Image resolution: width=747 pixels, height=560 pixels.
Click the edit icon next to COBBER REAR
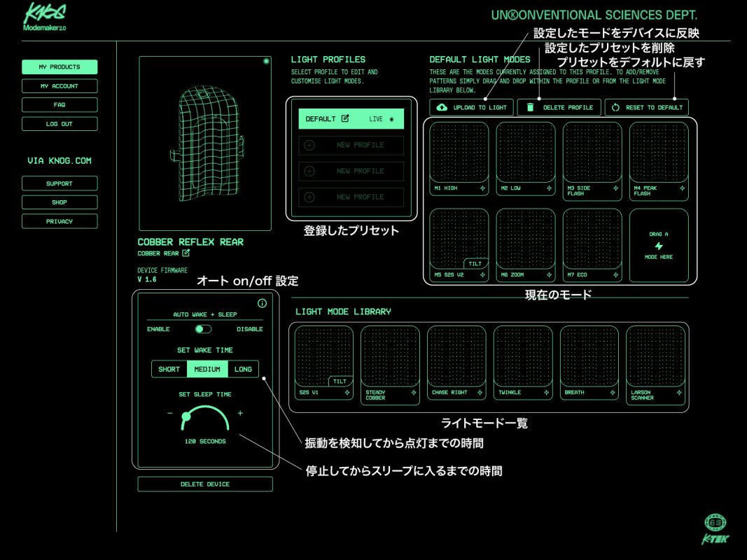[186, 253]
